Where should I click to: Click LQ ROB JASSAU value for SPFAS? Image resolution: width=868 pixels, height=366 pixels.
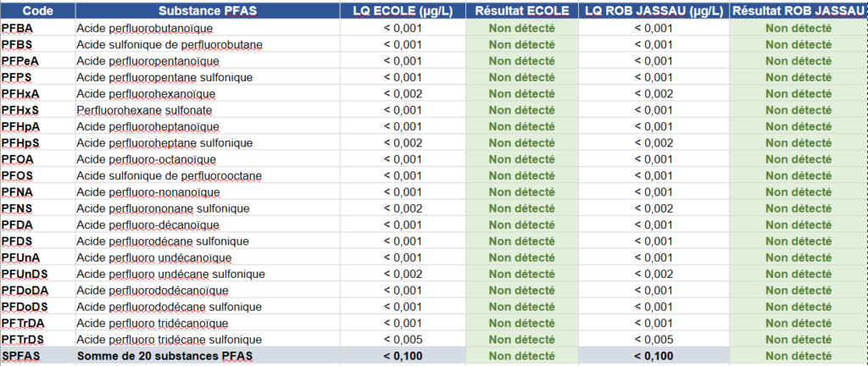tap(653, 356)
